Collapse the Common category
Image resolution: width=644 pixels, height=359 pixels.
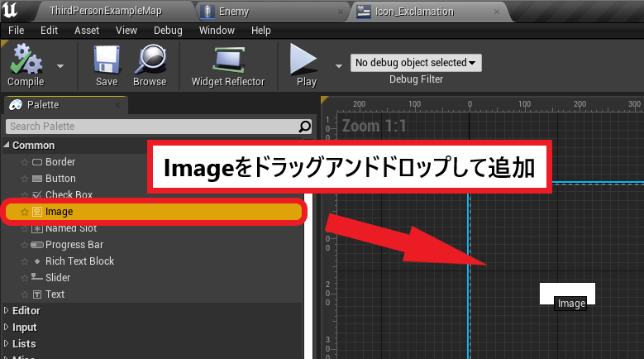(x=7, y=145)
